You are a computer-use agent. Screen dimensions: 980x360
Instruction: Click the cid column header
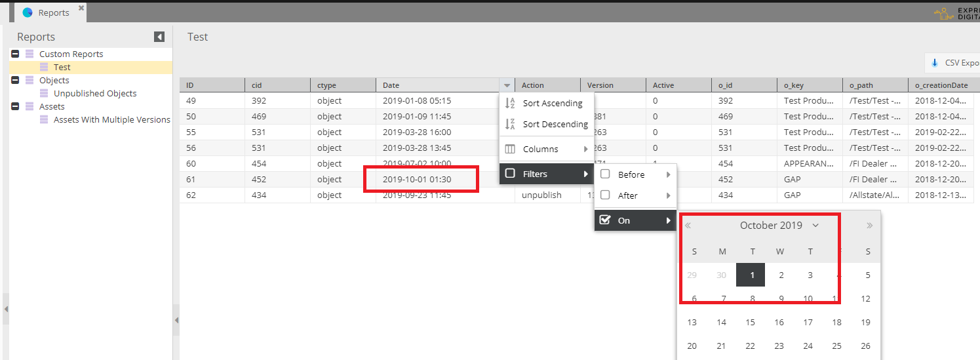(x=278, y=85)
